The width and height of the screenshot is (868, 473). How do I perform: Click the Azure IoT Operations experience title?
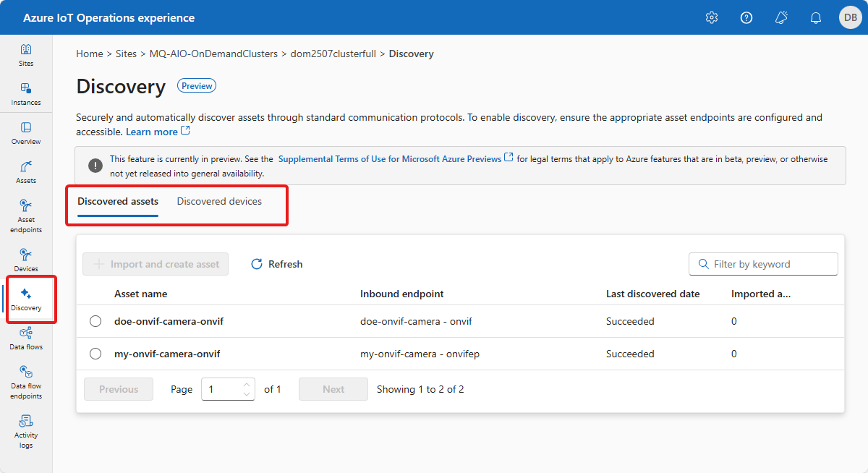pyautogui.click(x=109, y=17)
